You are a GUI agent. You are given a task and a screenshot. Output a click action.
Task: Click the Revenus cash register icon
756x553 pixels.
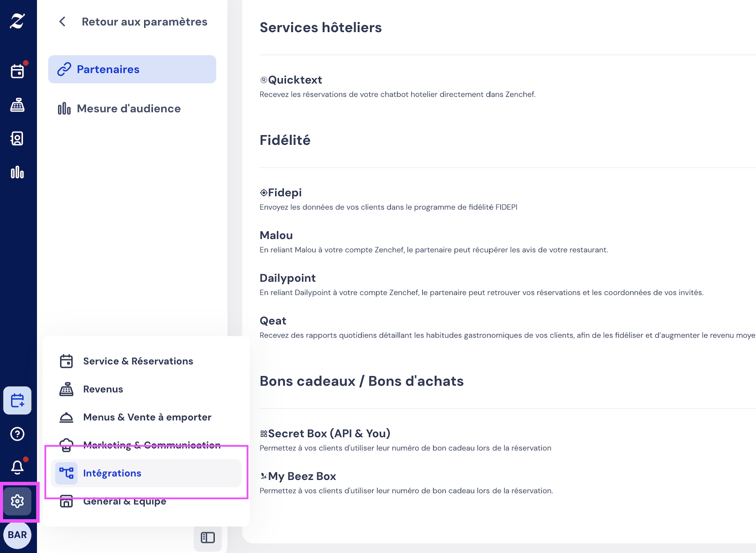point(66,389)
